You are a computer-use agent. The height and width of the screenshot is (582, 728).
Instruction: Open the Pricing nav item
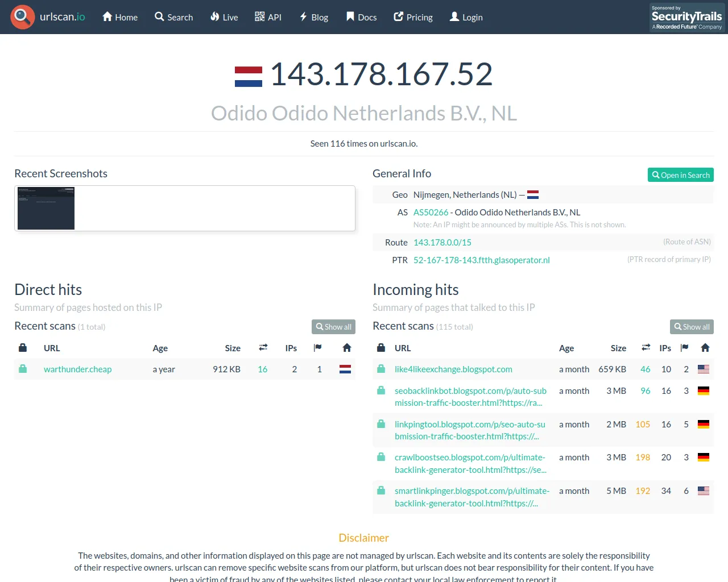[x=413, y=17]
